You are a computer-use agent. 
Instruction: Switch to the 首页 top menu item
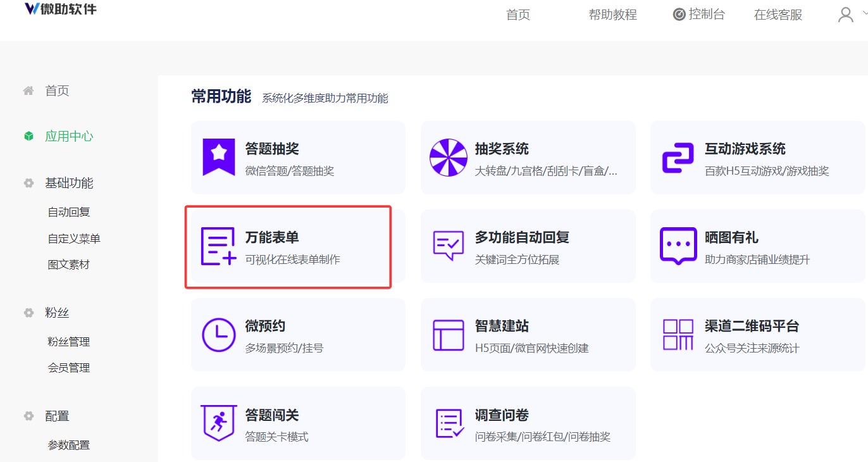(x=518, y=15)
